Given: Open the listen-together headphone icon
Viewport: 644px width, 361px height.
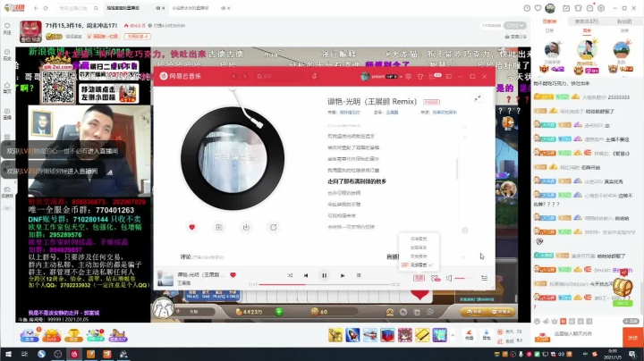Looking at the screenshot, I should point(436,278).
